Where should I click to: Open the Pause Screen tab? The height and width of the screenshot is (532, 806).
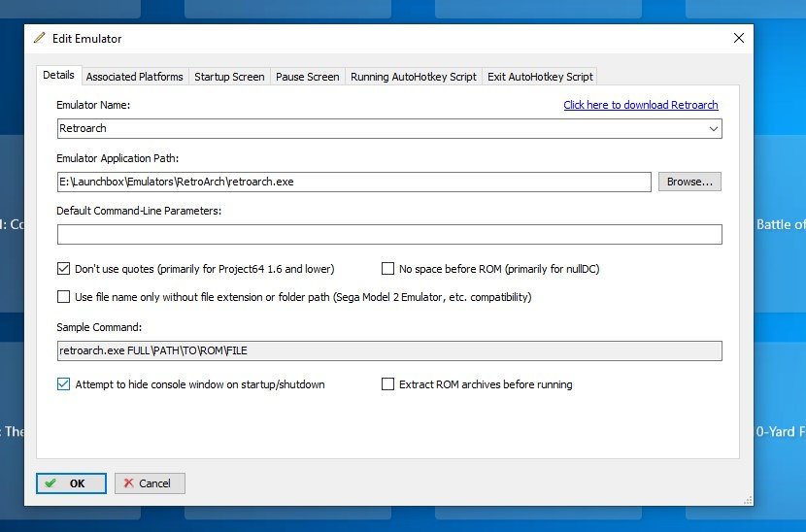pyautogui.click(x=308, y=77)
